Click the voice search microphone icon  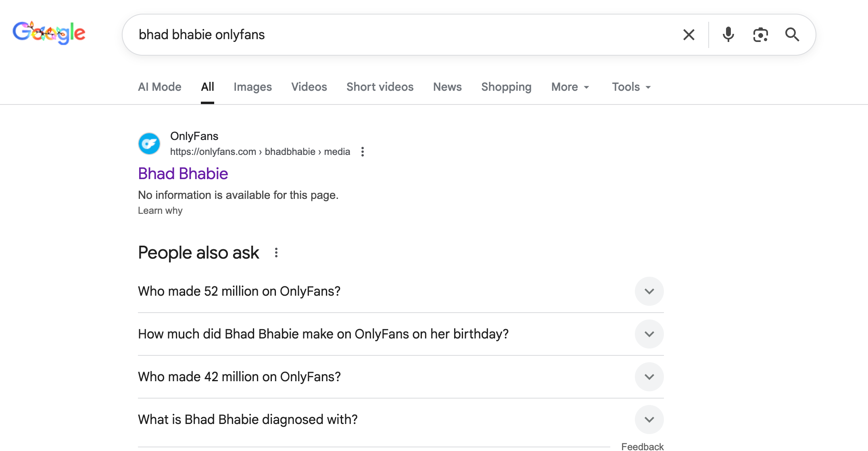point(728,35)
